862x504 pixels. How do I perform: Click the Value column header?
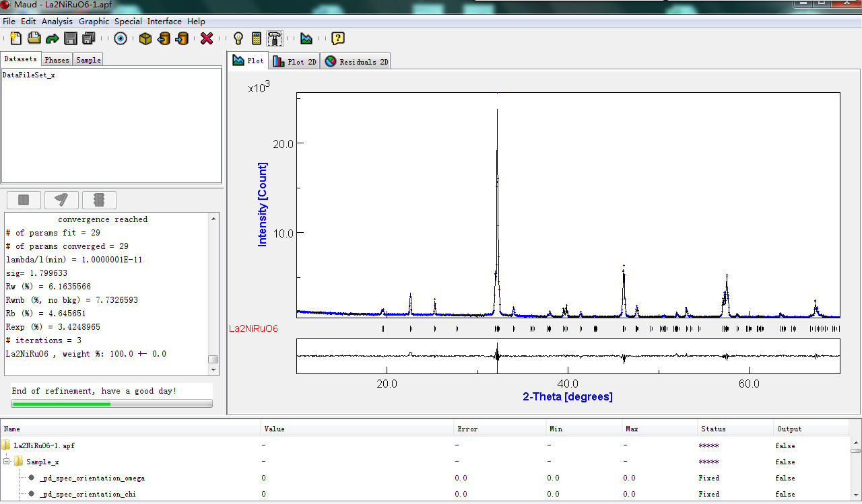point(357,429)
